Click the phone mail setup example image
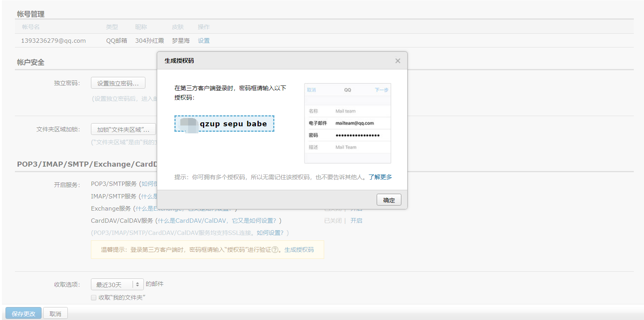Viewport: 644px width, 320px height. [347, 123]
